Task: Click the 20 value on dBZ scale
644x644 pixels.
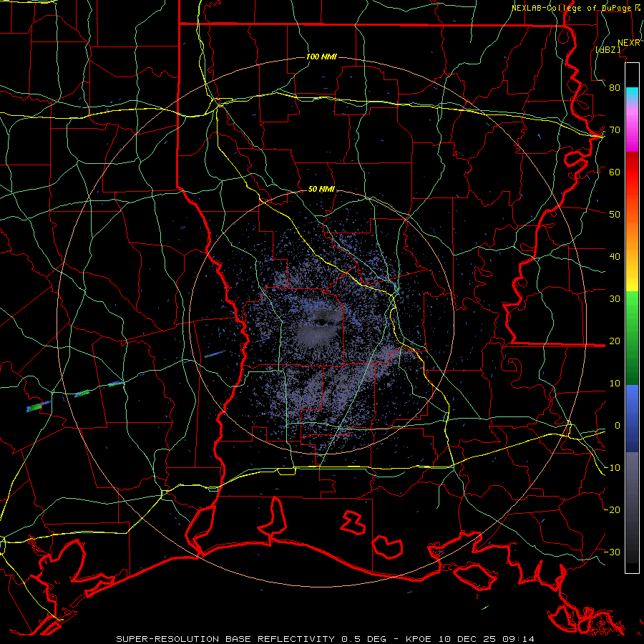Action: tap(615, 341)
